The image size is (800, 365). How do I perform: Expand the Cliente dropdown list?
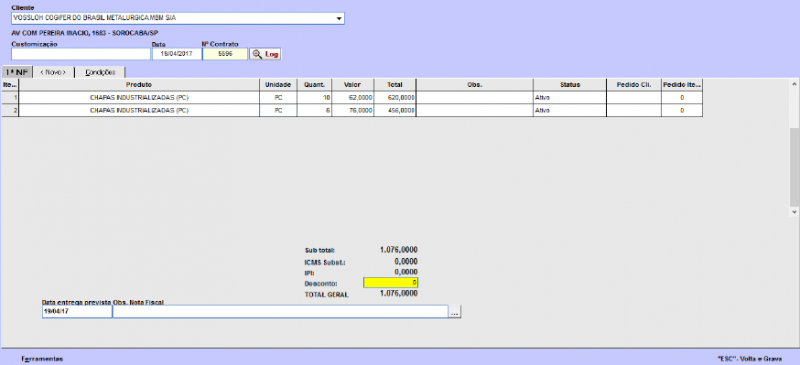coord(339,18)
